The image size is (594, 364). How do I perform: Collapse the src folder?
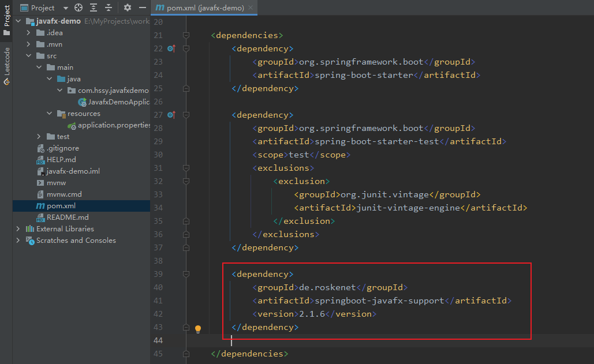(29, 56)
